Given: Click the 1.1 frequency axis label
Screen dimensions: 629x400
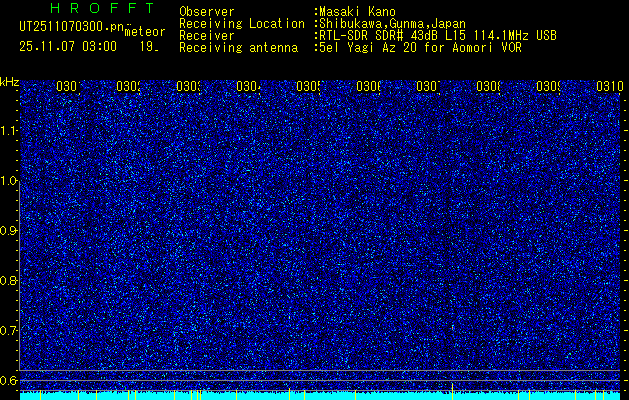Looking at the screenshot, I should [x=9, y=130].
